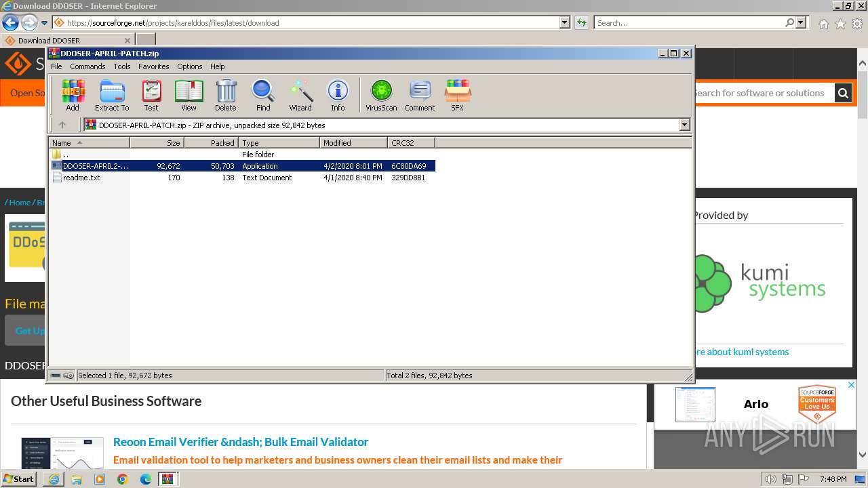This screenshot has height=488, width=868.
Task: Click the Internet Explorer back button
Action: coord(10,22)
